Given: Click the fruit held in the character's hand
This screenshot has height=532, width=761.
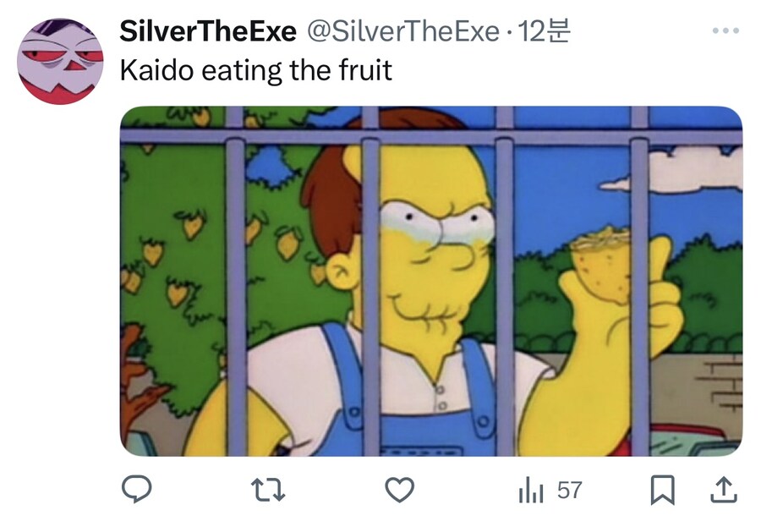Looking at the screenshot, I should point(601,265).
